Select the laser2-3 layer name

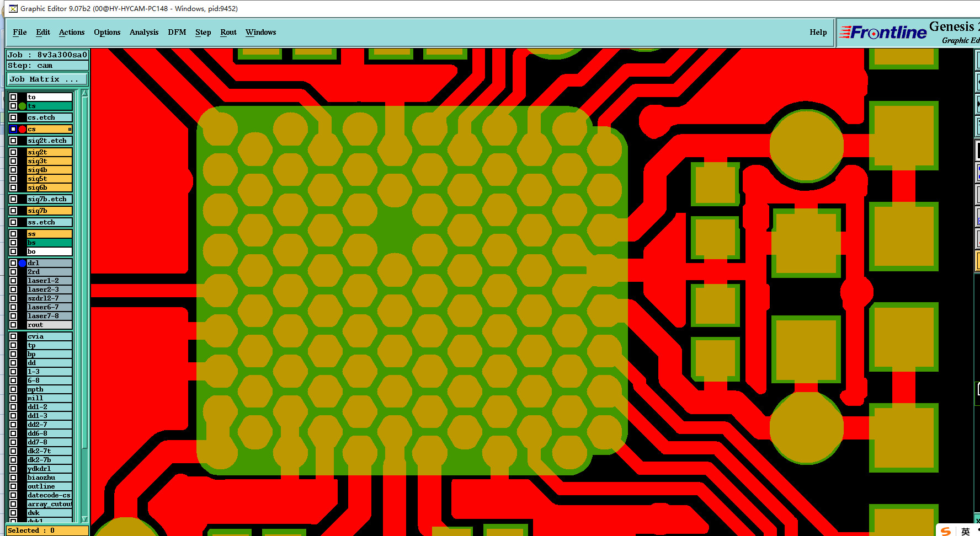pyautogui.click(x=50, y=290)
